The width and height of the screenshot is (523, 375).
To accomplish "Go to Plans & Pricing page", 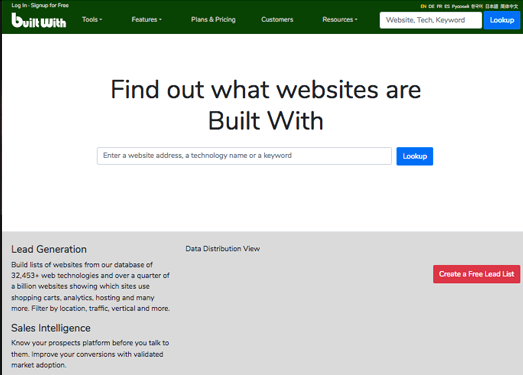I will pyautogui.click(x=213, y=19).
